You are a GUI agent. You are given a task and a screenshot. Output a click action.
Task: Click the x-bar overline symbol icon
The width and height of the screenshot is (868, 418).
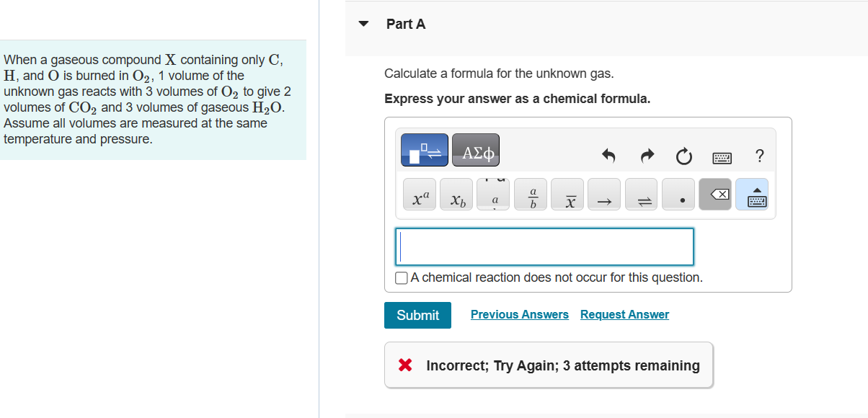pyautogui.click(x=567, y=194)
